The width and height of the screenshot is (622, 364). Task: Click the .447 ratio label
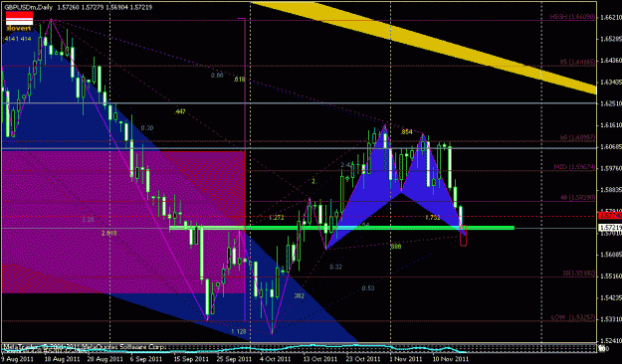point(180,111)
